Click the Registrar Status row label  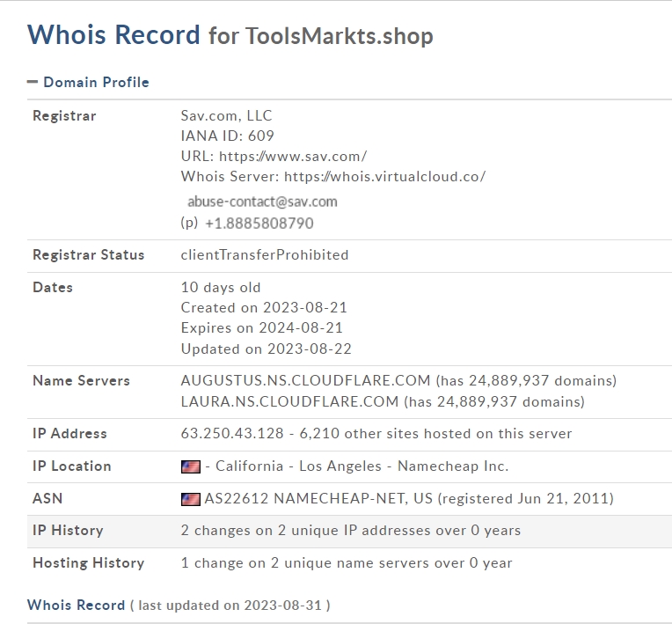point(88,254)
